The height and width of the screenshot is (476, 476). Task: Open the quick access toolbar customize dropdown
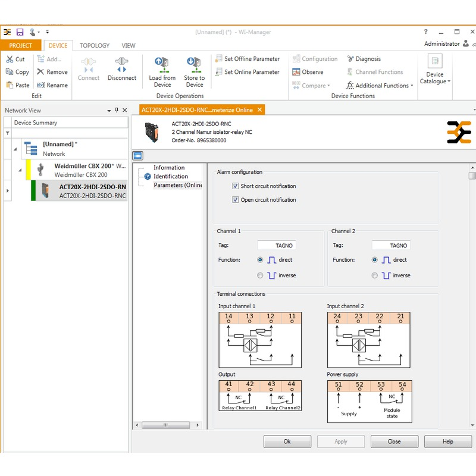coord(48,32)
